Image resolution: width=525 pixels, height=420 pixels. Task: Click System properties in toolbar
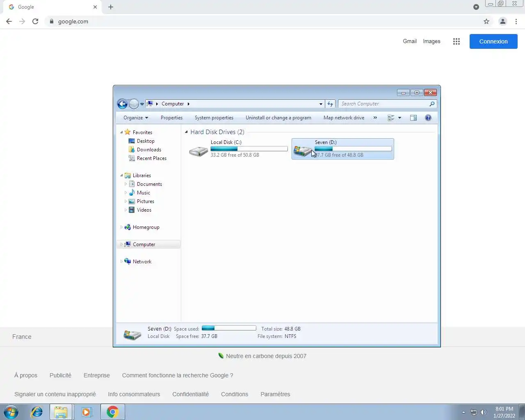point(214,118)
